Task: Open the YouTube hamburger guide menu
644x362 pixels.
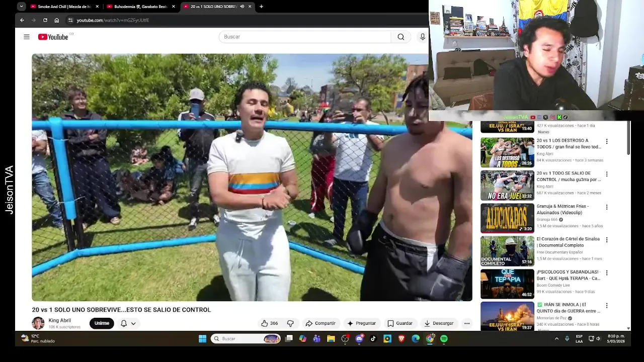Action: click(27, 37)
